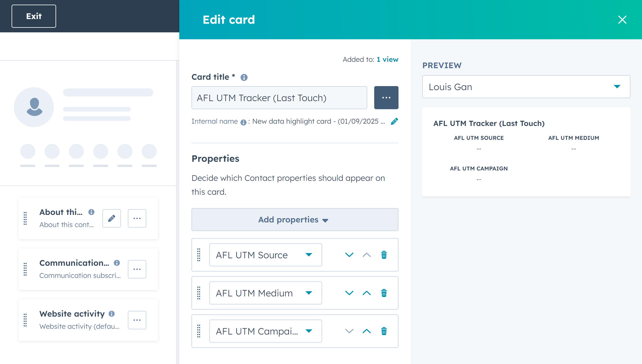
Task: Open Louis Gan preview contact dropdown
Action: coord(526,87)
